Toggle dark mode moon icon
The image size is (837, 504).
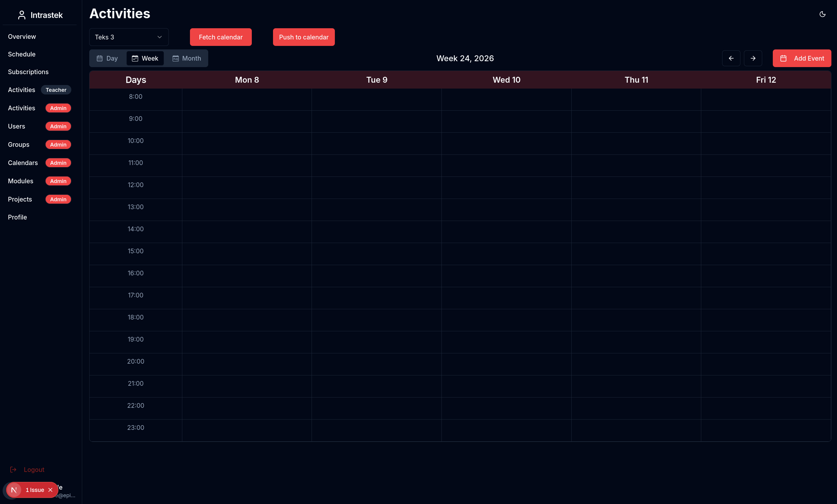[x=822, y=14]
